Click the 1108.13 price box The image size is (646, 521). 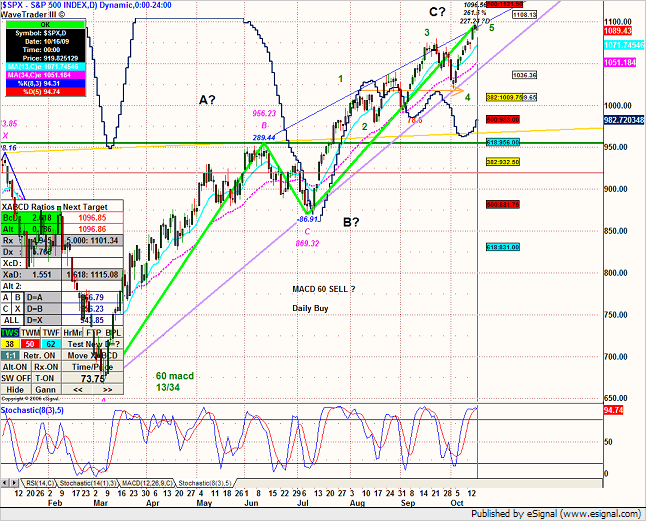pyautogui.click(x=525, y=14)
